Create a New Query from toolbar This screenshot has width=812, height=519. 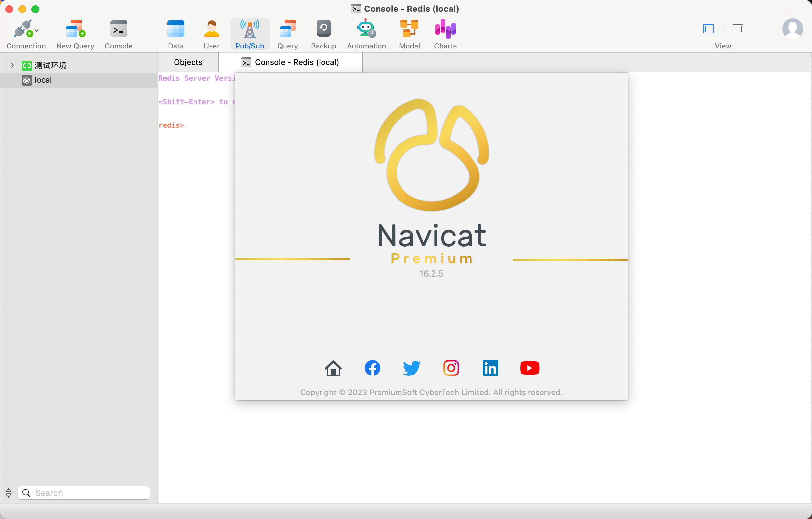point(75,34)
